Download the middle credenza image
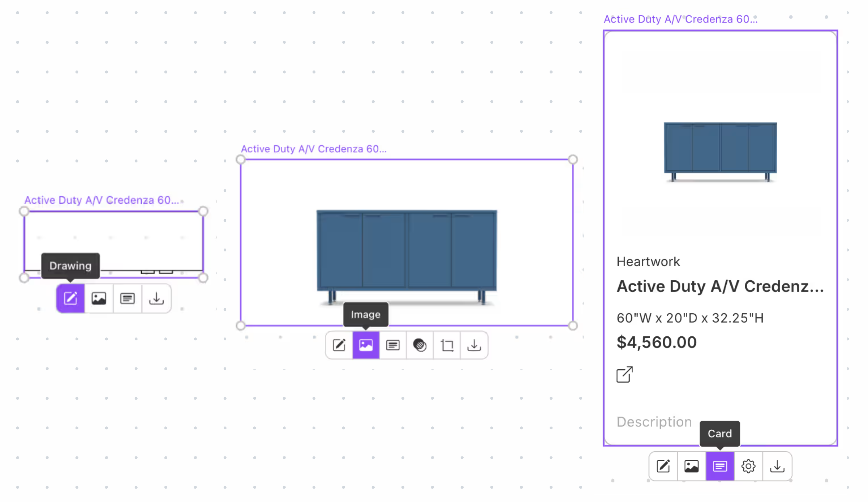Viewport: 868px width, 502px height. pos(474,345)
